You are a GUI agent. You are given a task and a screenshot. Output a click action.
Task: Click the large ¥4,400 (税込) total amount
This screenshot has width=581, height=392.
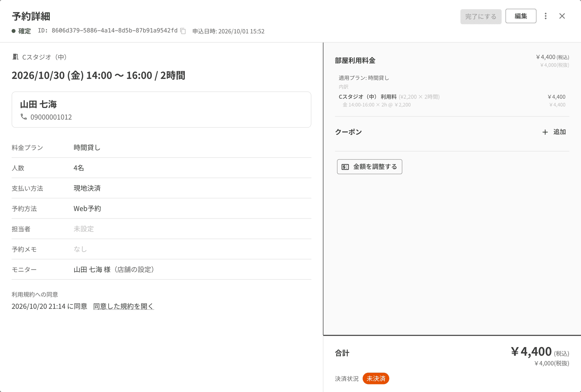pos(540,352)
